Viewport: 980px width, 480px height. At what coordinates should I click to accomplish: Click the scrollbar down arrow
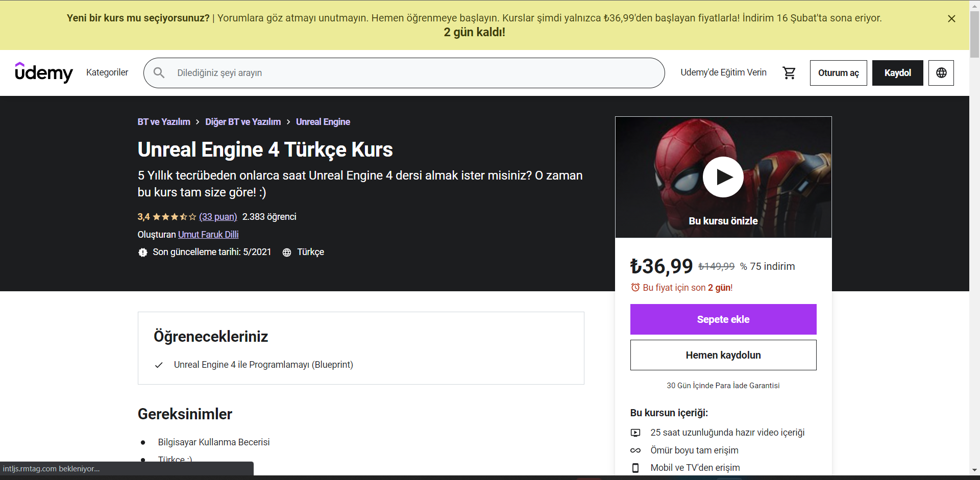point(974,470)
